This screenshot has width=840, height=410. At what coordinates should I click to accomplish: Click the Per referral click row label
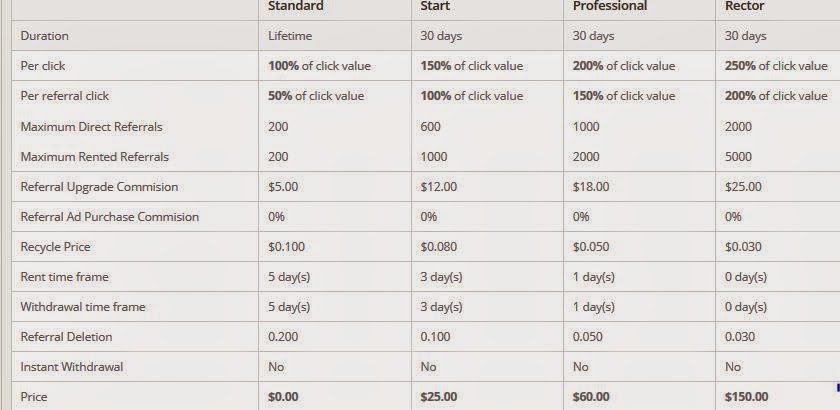(x=65, y=96)
